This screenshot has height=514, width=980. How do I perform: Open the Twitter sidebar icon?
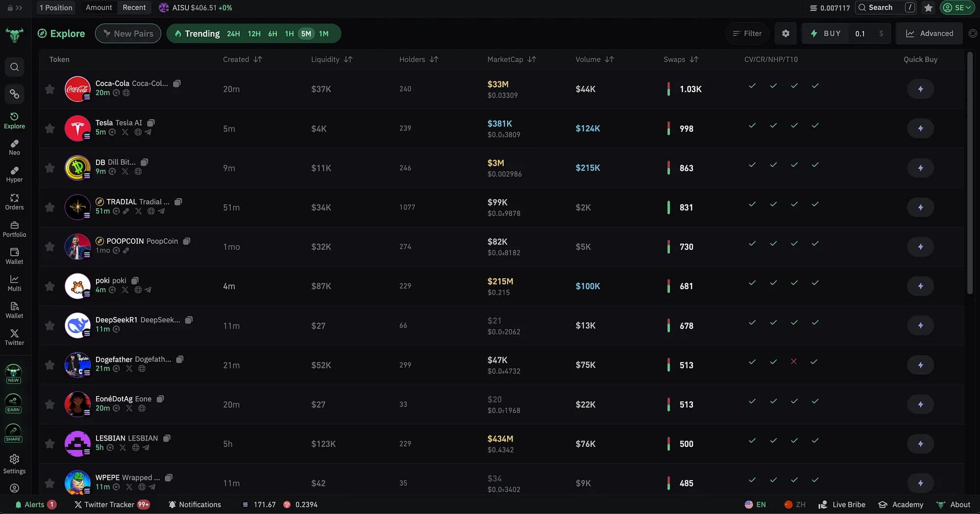point(14,337)
